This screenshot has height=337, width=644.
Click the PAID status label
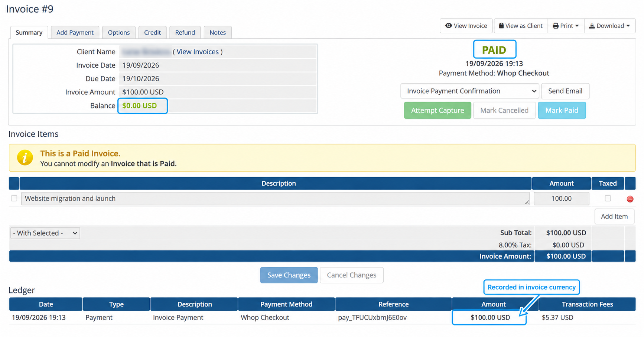494,50
